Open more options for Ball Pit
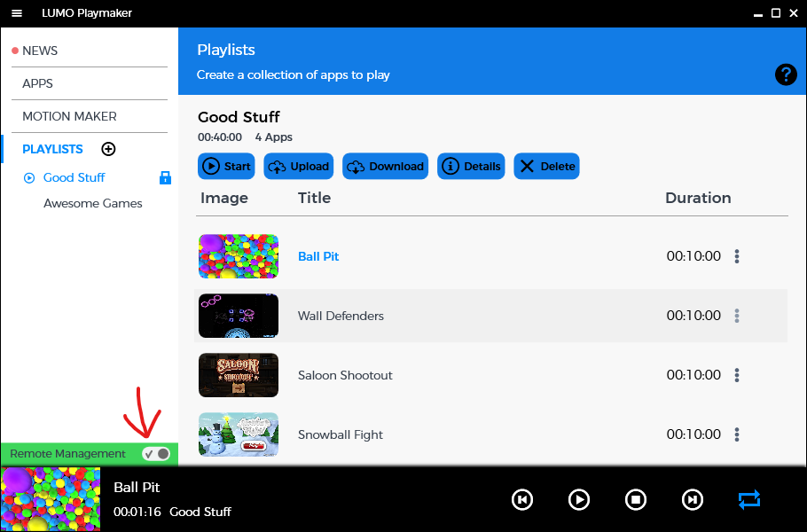The width and height of the screenshot is (807, 532). [x=737, y=256]
